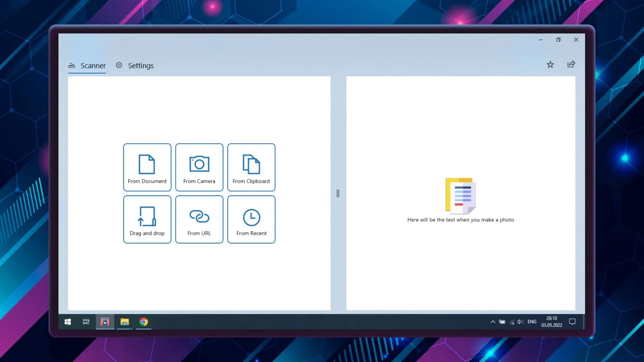
Task: Click the document placeholder image in right pane
Action: 461,196
